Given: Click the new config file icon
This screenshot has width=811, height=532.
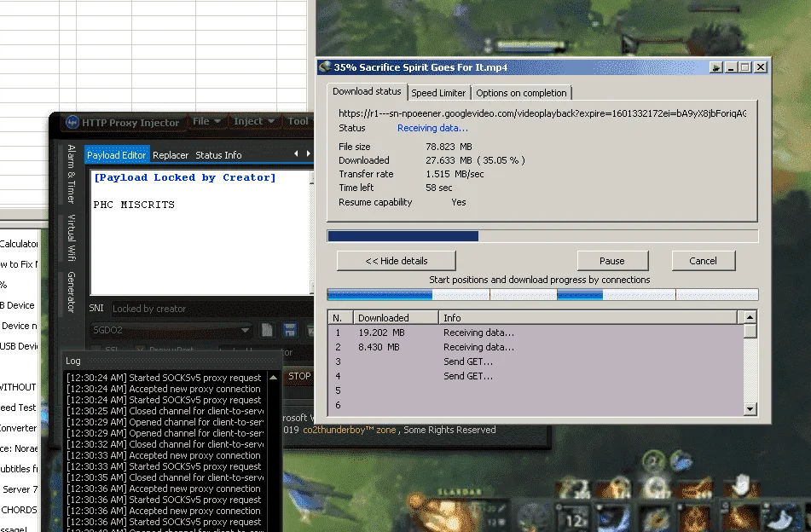Looking at the screenshot, I should (x=268, y=330).
